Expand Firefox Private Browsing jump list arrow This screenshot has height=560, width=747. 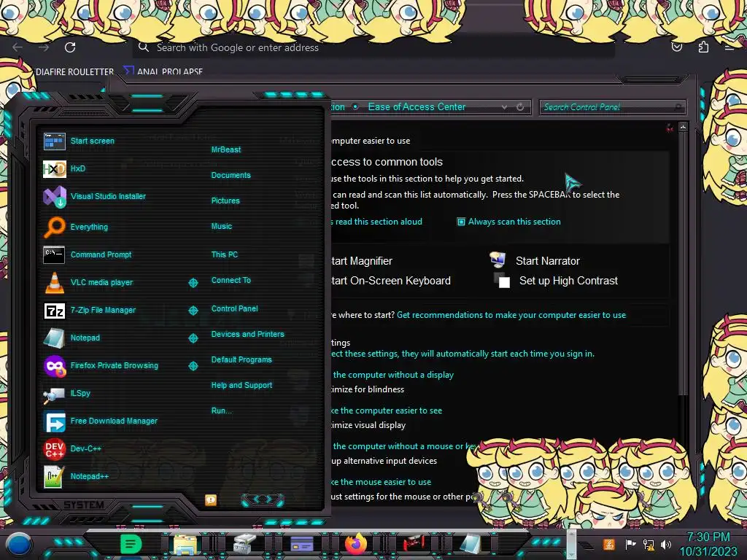point(193,366)
